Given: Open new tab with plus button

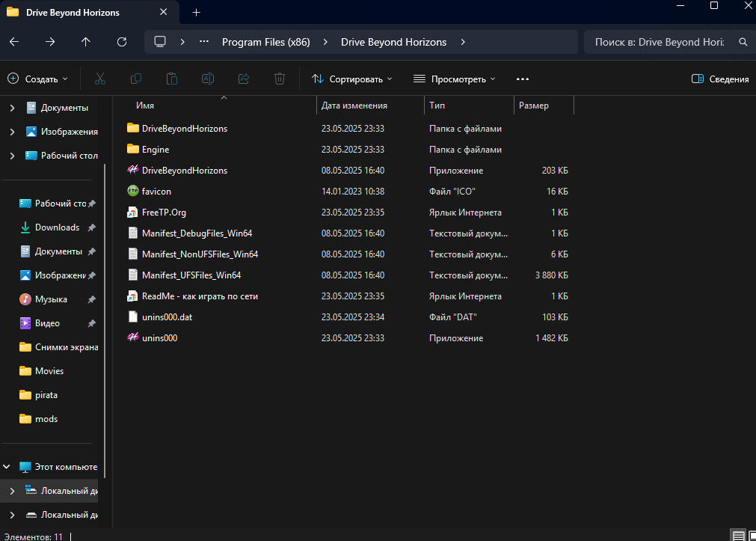Looking at the screenshot, I should click(197, 13).
